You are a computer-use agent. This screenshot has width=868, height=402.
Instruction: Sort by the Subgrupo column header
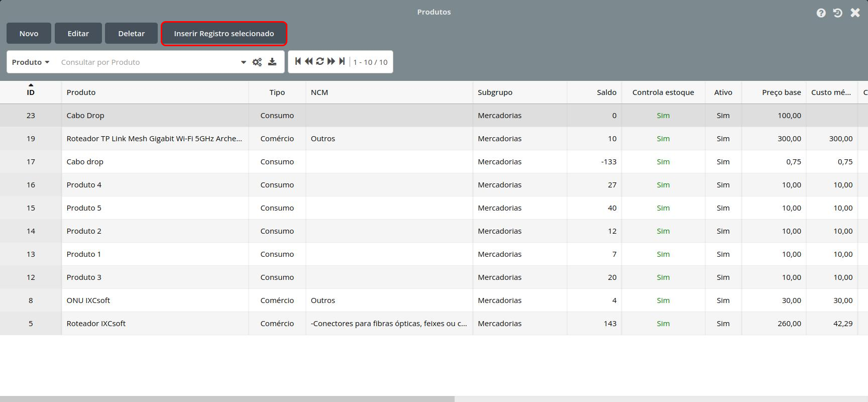click(x=519, y=92)
